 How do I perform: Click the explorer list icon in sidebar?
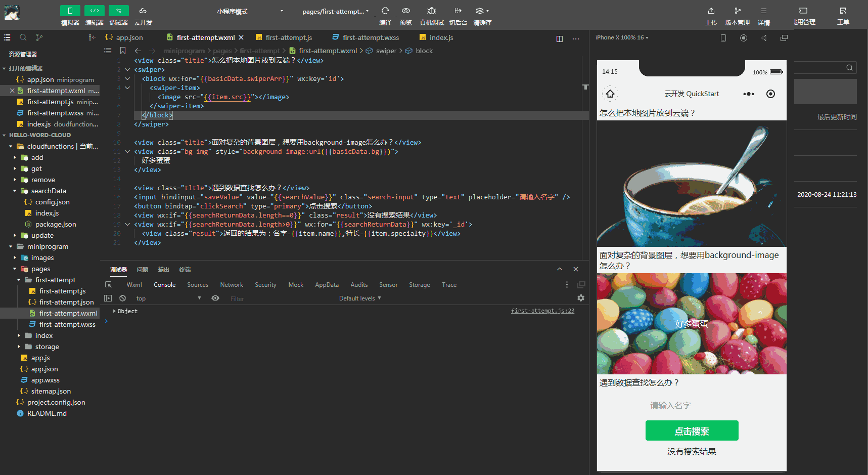pyautogui.click(x=7, y=37)
